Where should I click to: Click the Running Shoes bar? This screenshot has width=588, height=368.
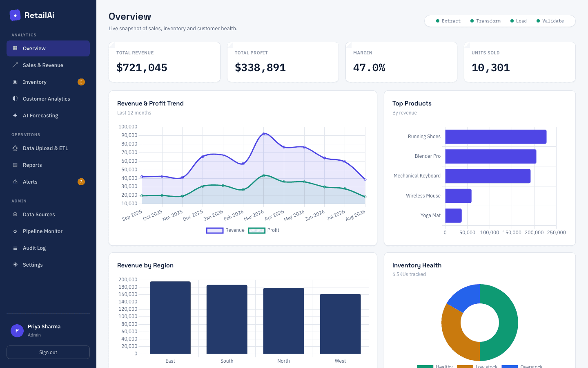(x=496, y=137)
